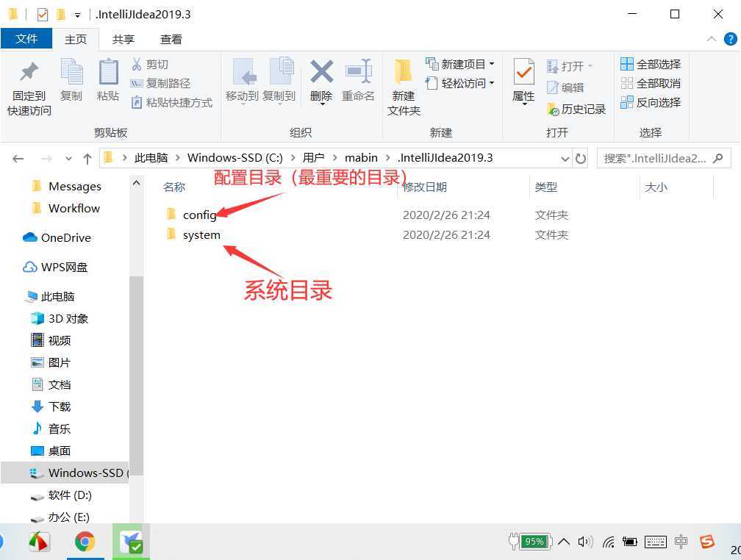
Task: Sort by the Name column header
Action: click(x=174, y=187)
